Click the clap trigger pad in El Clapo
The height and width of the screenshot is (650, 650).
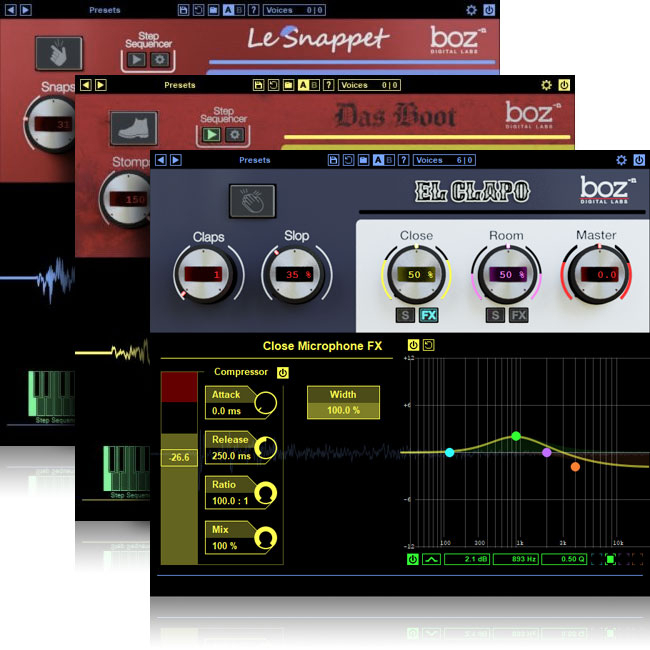coord(252,201)
